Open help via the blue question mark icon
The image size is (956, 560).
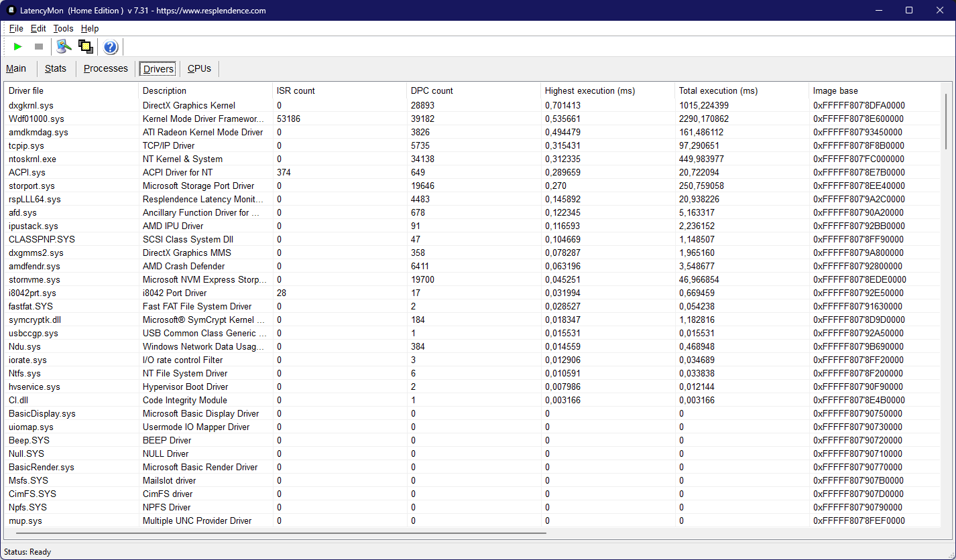111,47
